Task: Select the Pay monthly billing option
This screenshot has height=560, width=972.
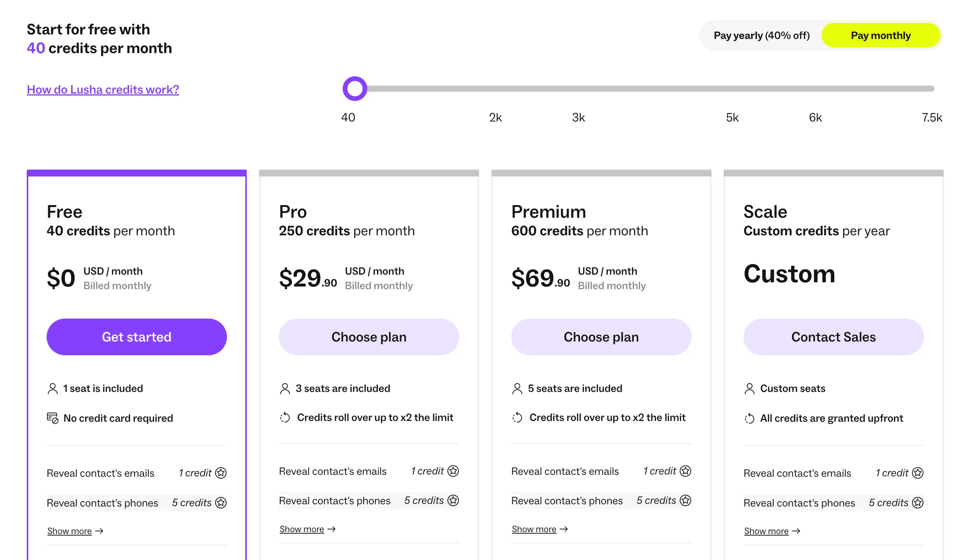Action: (880, 36)
